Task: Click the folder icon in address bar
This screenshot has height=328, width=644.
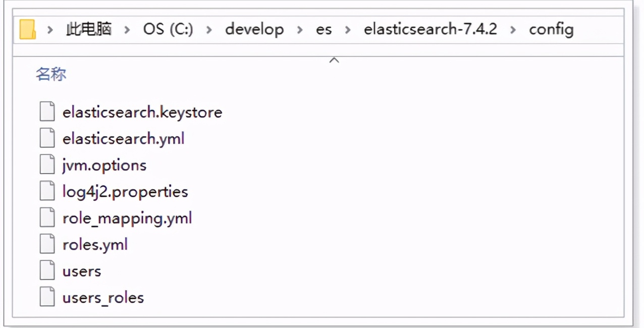Action: point(28,29)
